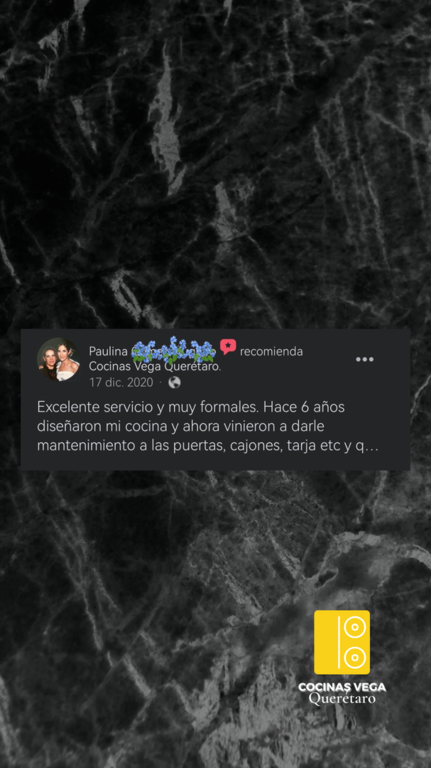Click the public globe privacy icon
431x768 pixels.
coord(174,383)
